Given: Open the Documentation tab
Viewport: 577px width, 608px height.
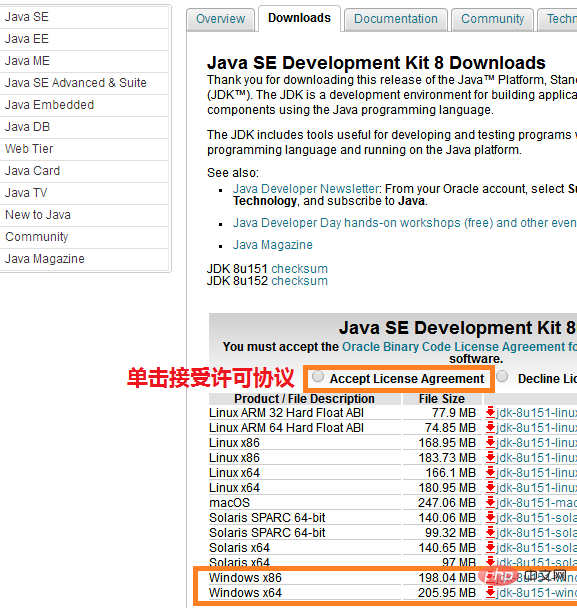Looking at the screenshot, I should tap(396, 19).
